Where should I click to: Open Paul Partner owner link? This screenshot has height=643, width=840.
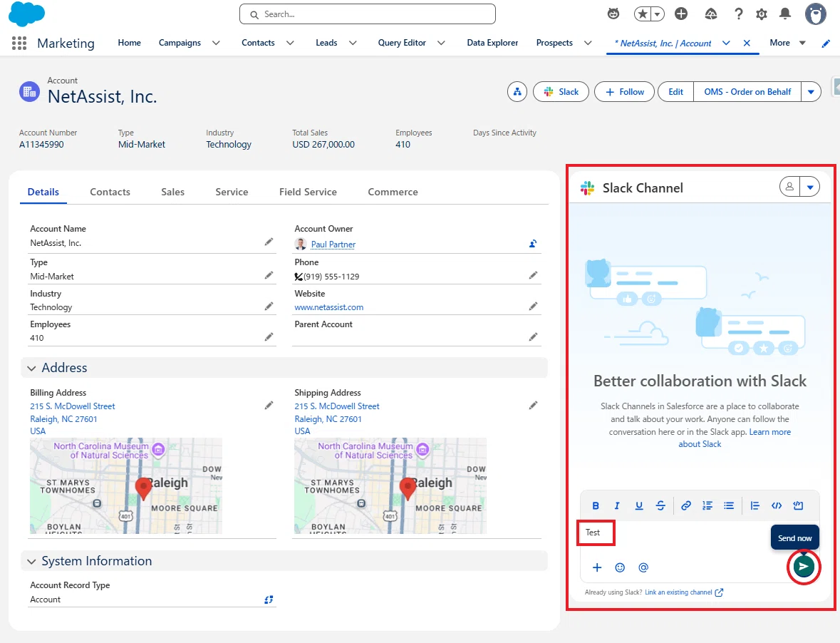[x=333, y=245]
